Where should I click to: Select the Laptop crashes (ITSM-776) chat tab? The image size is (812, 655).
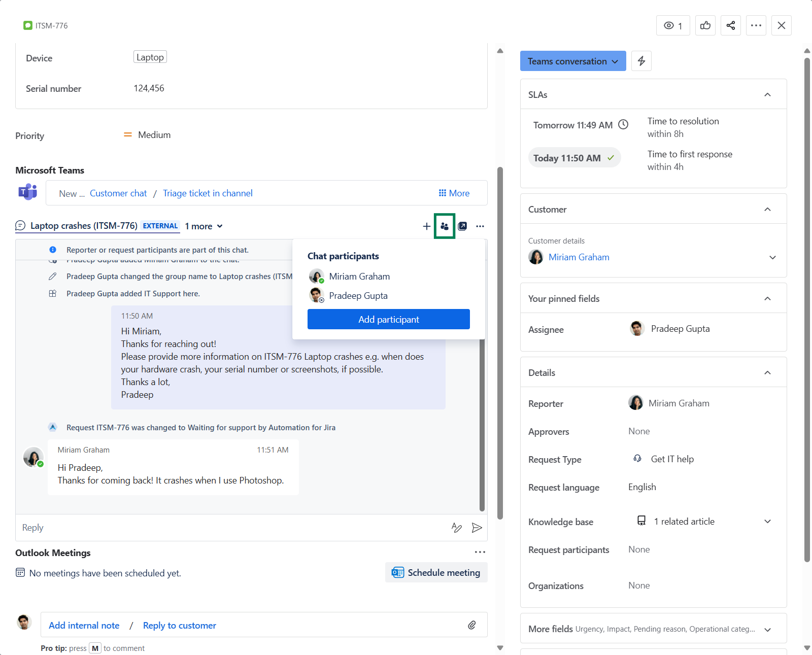coord(84,226)
